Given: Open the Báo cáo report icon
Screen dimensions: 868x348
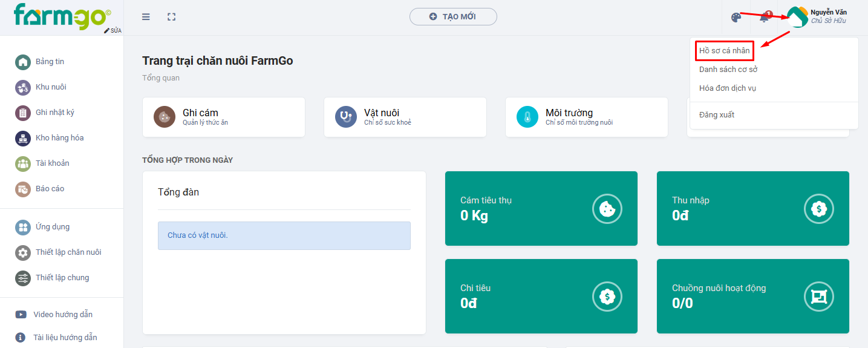Looking at the screenshot, I should [23, 189].
